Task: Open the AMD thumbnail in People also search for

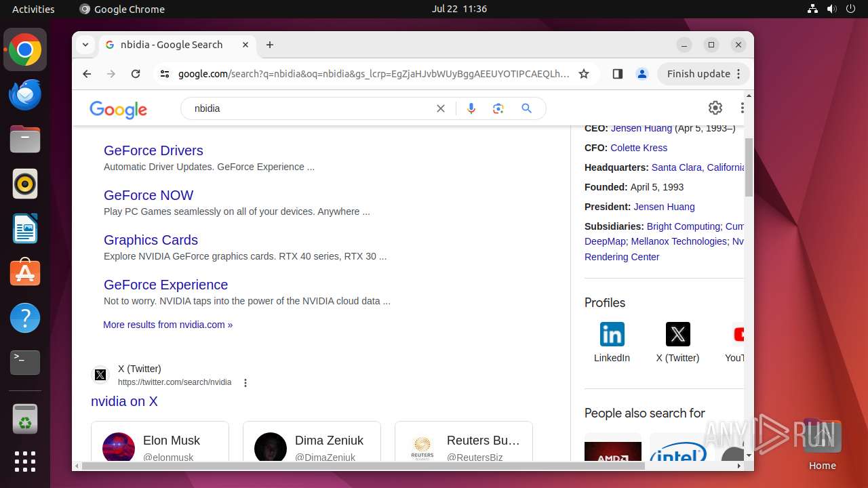Action: [x=613, y=447]
